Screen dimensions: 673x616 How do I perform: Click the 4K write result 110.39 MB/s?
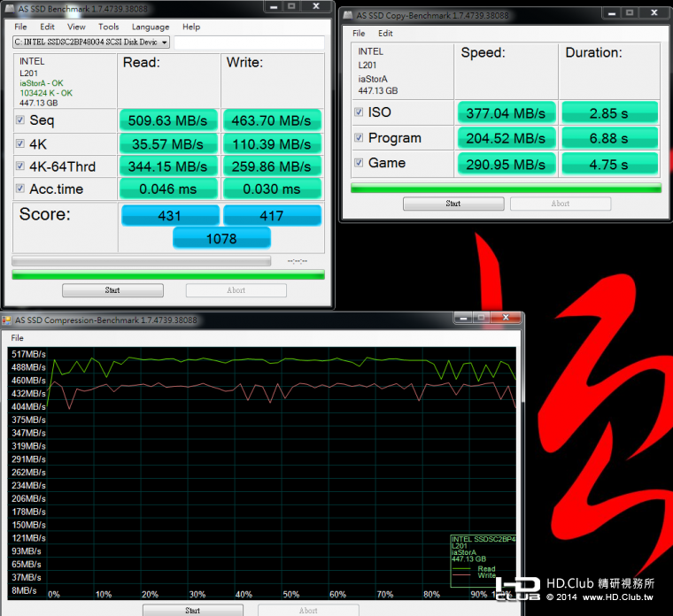click(271, 144)
